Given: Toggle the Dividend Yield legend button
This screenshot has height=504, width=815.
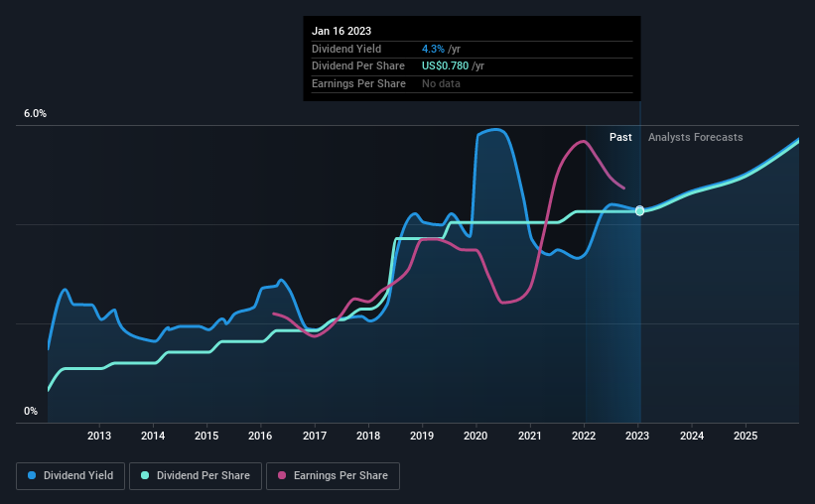Looking at the screenshot, I should (x=70, y=476).
